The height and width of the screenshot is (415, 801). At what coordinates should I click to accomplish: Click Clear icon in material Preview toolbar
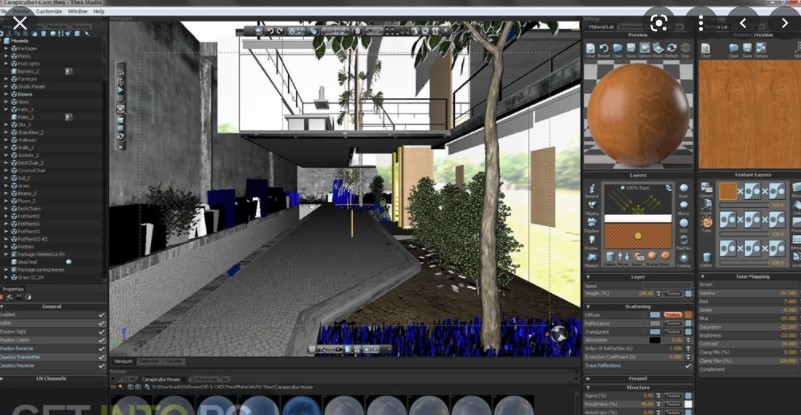[590, 50]
